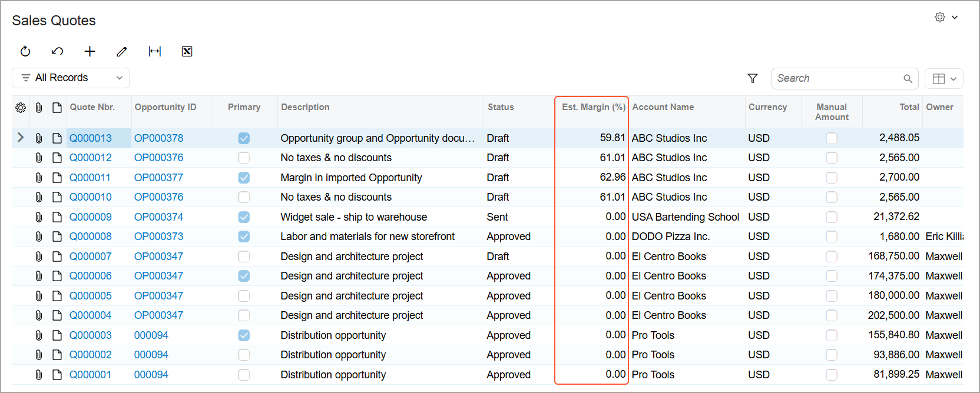Expand the row arrow for Q000013
This screenshot has height=393, width=980.
tap(21, 138)
